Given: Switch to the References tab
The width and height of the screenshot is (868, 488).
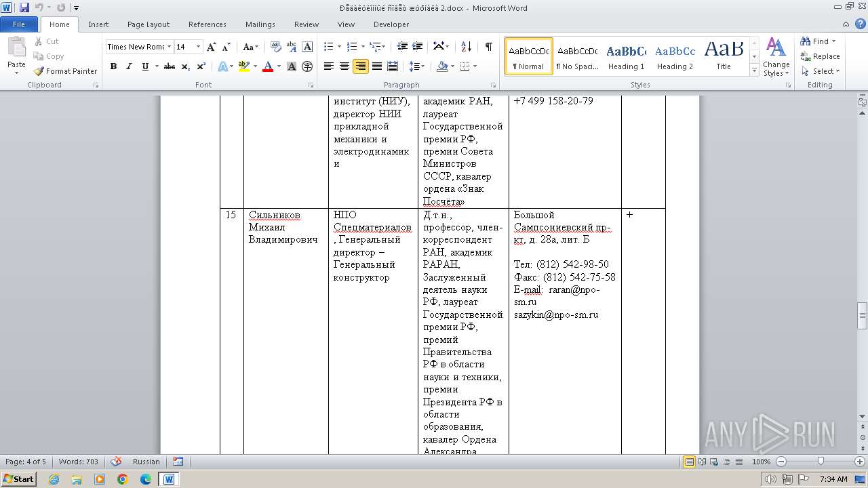Looking at the screenshot, I should tap(208, 24).
